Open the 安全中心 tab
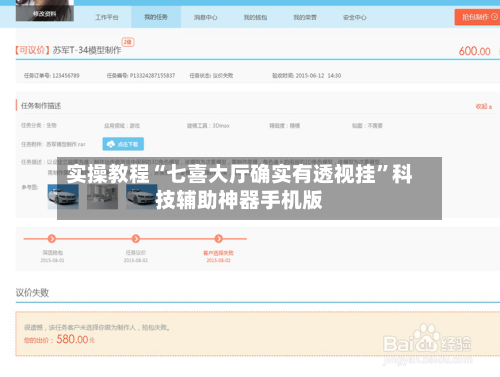Image resolution: width=500 pixels, height=377 pixels. (x=355, y=17)
